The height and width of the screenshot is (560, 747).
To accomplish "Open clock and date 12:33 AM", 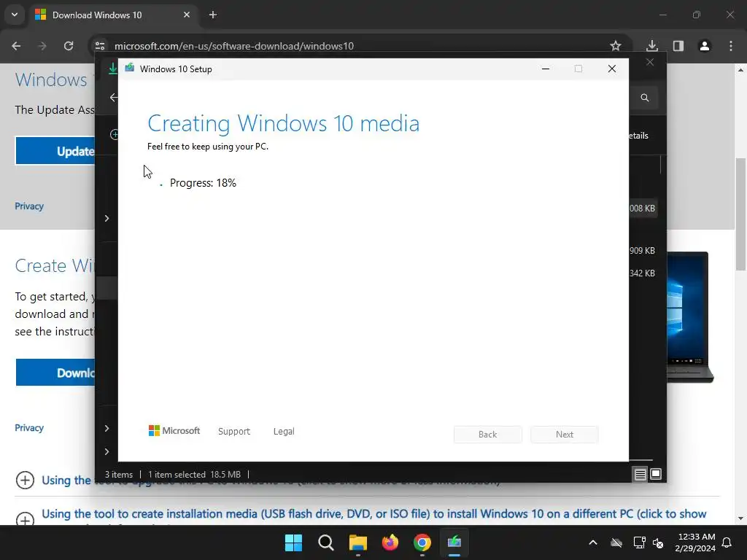I will (695, 542).
